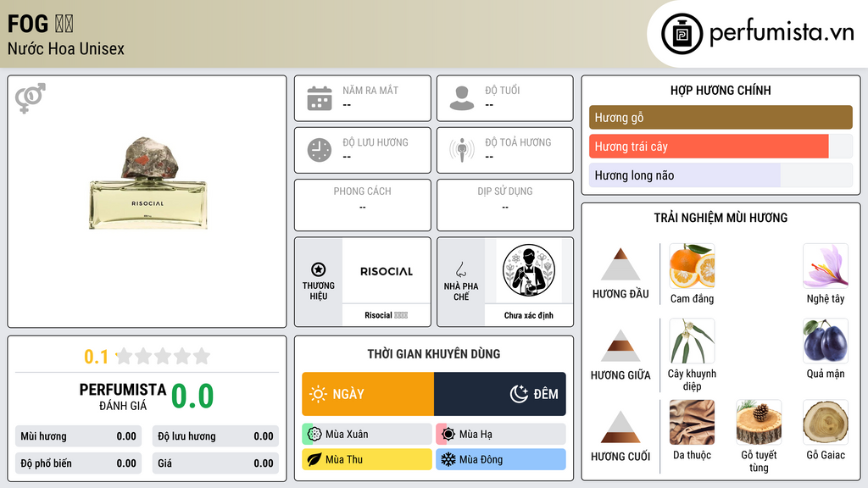Click the sun icon for Mùa Hạ
868x488 pixels.
coord(448,435)
